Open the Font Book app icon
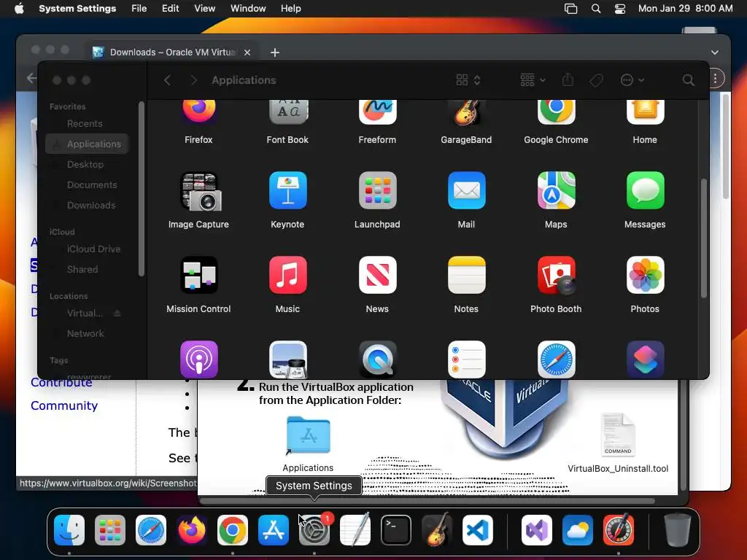Image resolution: width=747 pixels, height=560 pixels. click(x=287, y=113)
